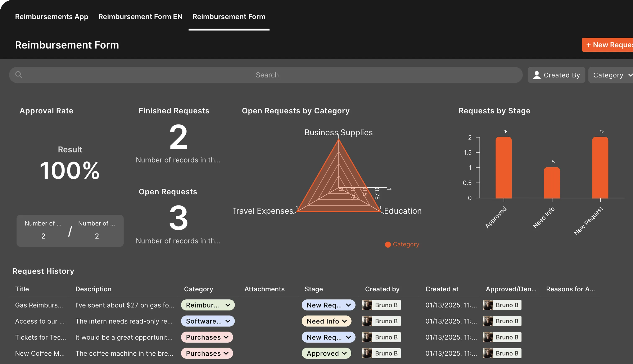Image resolution: width=633 pixels, height=364 pixels.
Task: Click the + New Request button
Action: tap(610, 45)
